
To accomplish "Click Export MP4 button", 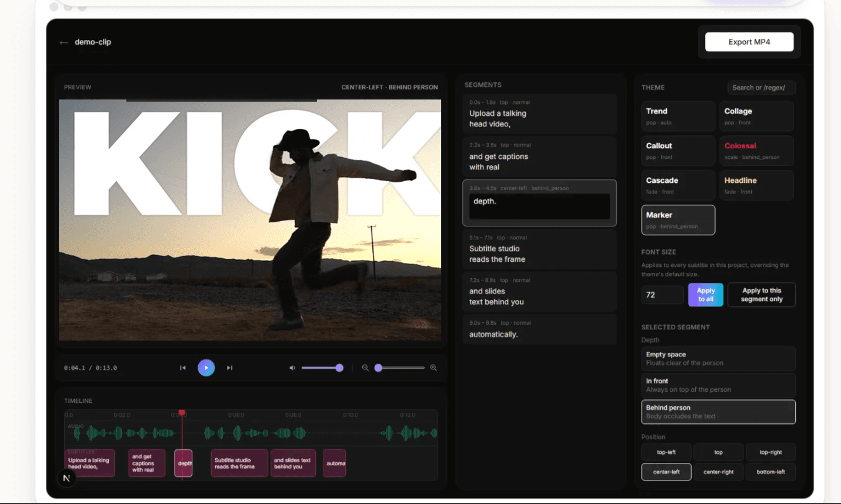I will coord(749,42).
